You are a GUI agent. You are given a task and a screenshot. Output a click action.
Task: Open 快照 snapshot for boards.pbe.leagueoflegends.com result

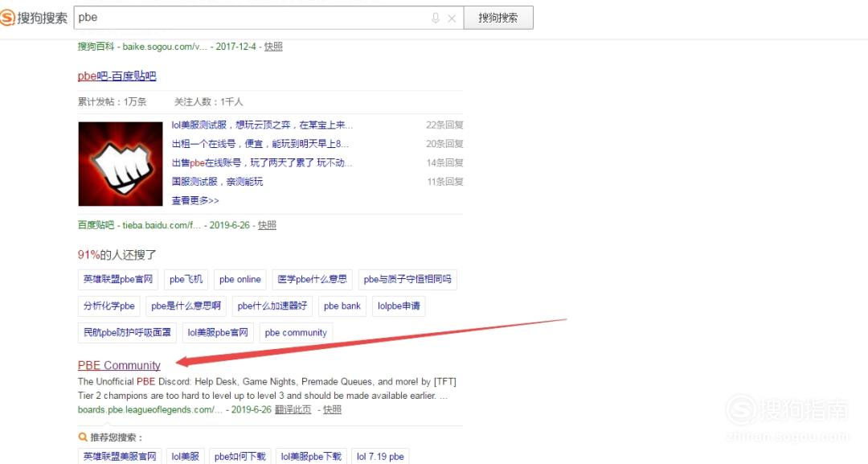click(x=332, y=410)
